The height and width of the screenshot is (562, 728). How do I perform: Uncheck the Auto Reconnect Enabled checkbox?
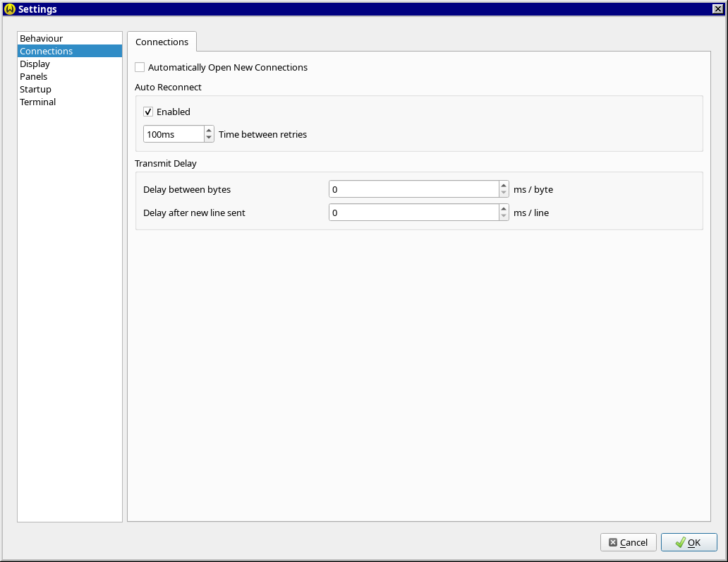(x=148, y=112)
